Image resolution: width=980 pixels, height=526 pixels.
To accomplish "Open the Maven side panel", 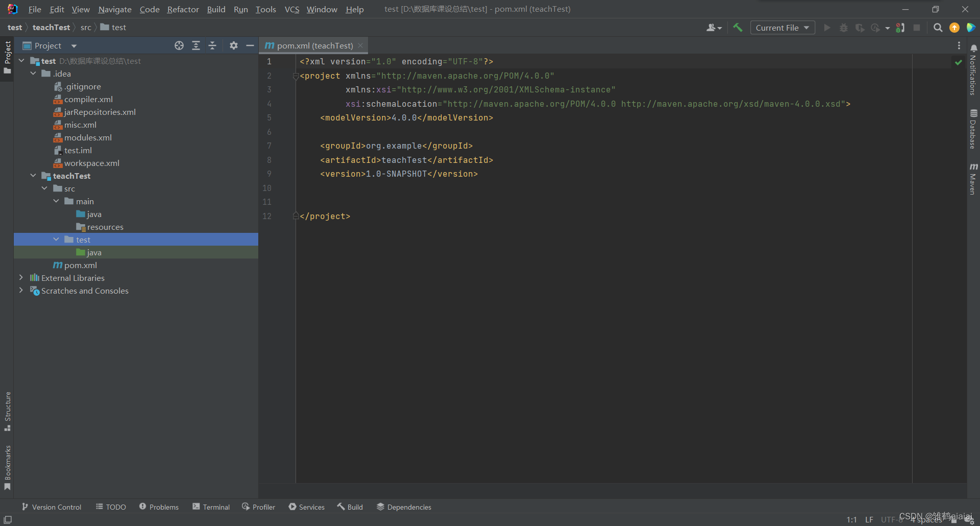I will [973, 179].
